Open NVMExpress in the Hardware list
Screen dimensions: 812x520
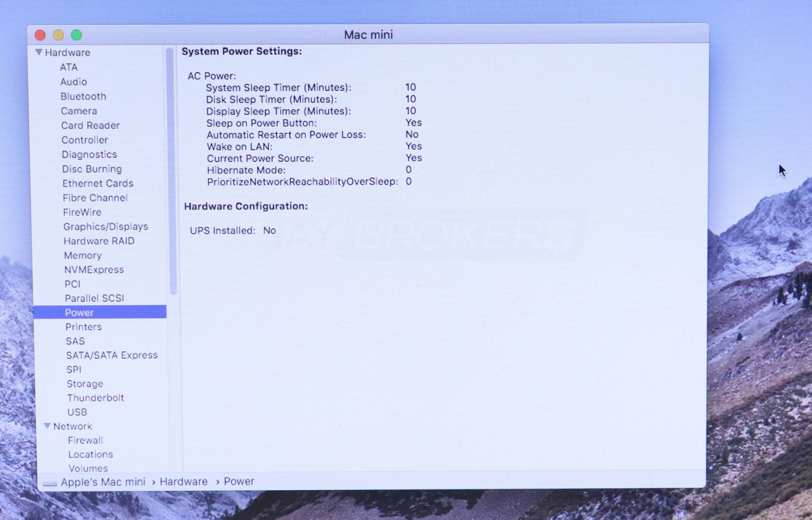[94, 270]
